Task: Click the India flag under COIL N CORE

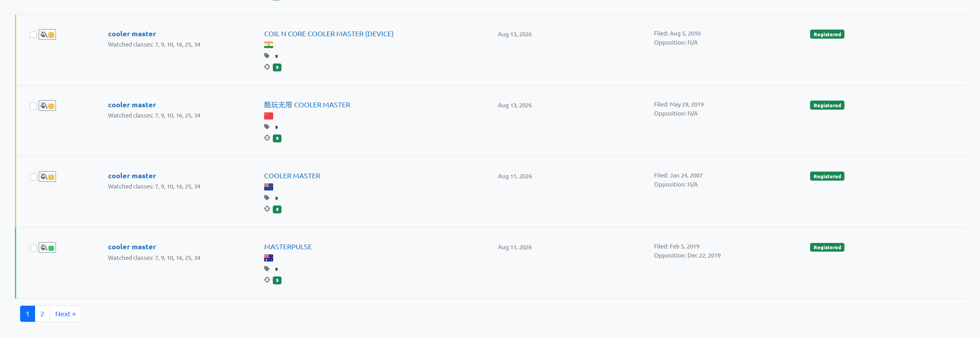Action: [268, 45]
